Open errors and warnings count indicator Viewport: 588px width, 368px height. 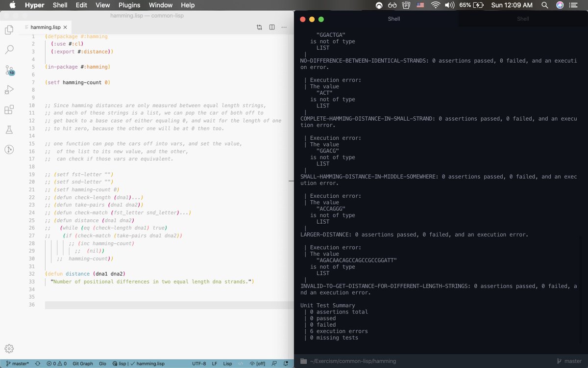click(x=56, y=364)
